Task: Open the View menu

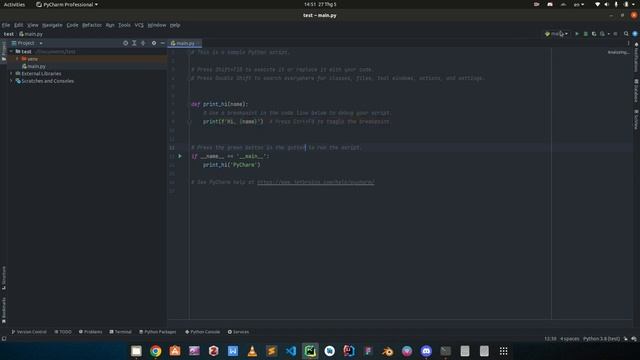Action: pos(33,25)
